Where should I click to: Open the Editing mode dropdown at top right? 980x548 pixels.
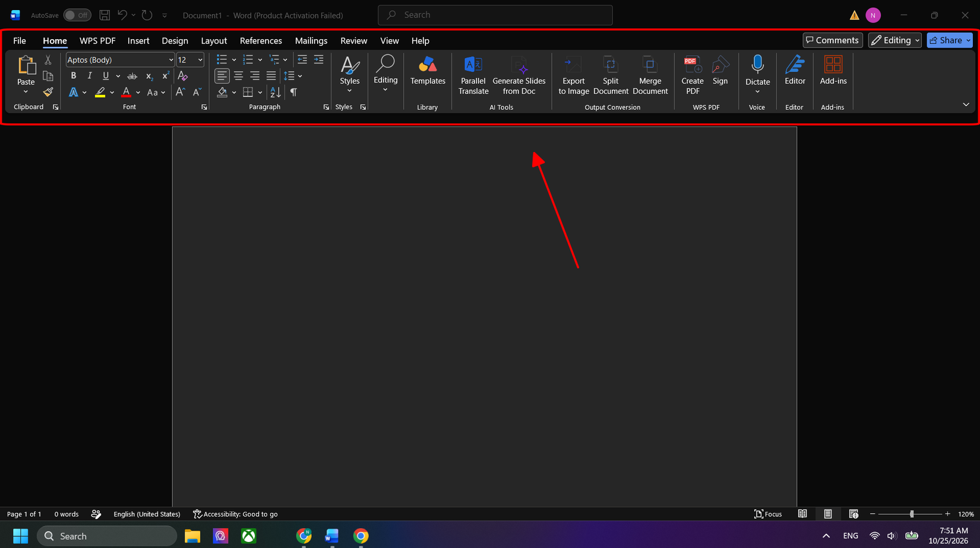click(x=894, y=40)
